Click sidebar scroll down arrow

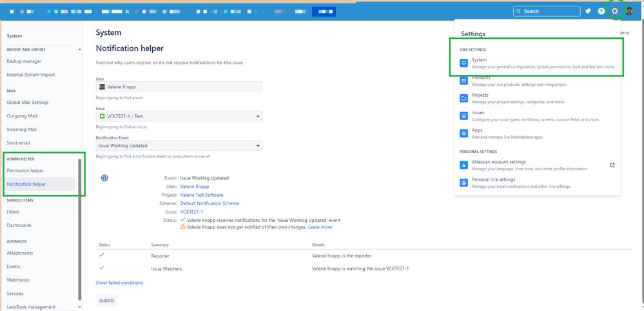(x=80, y=306)
